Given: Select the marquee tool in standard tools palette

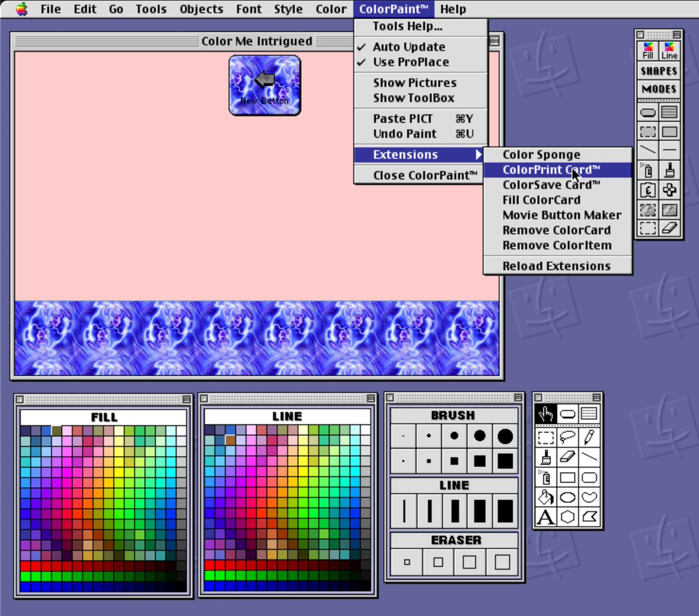Looking at the screenshot, I should tap(546, 437).
